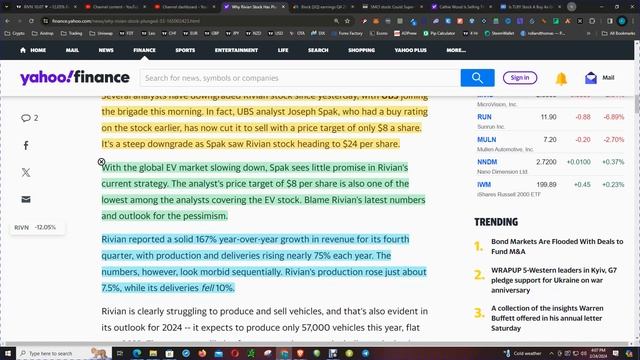Go to Entertainment in Yahoo nav

click(236, 50)
